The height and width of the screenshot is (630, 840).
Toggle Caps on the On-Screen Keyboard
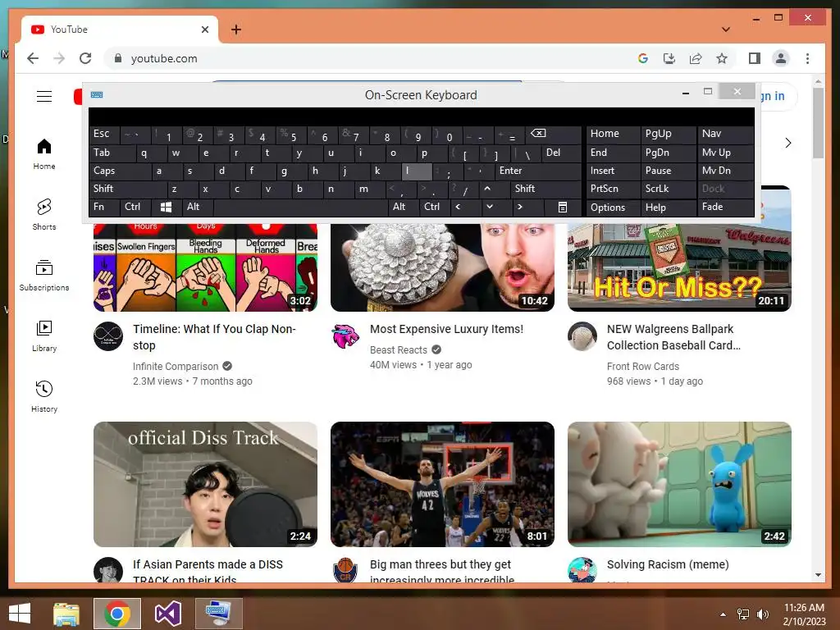coord(120,171)
